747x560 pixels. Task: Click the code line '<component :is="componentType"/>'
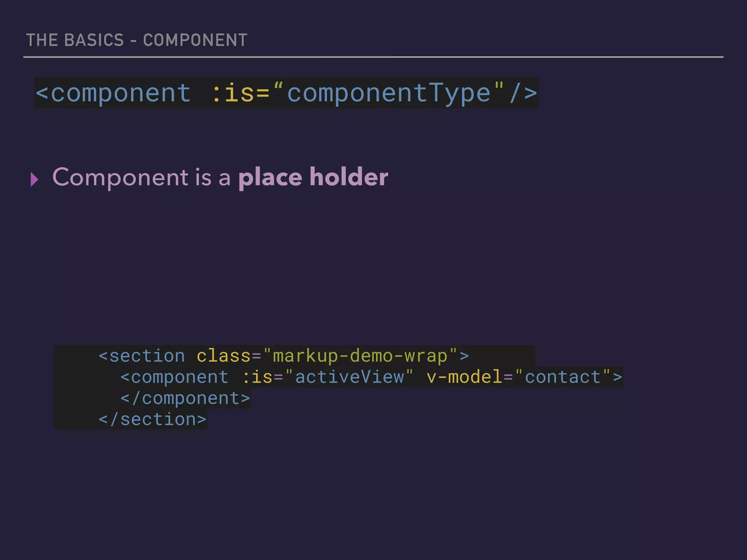click(286, 93)
